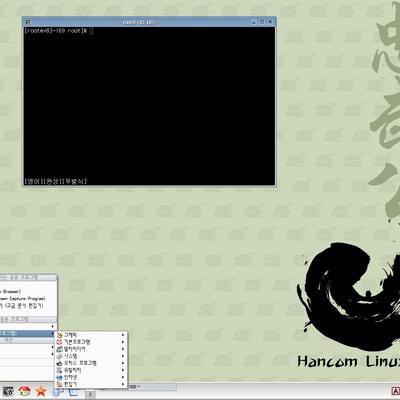Click the [영어][완성][두벌식] input status line
Screen dimensions: 400x400
(x=56, y=181)
